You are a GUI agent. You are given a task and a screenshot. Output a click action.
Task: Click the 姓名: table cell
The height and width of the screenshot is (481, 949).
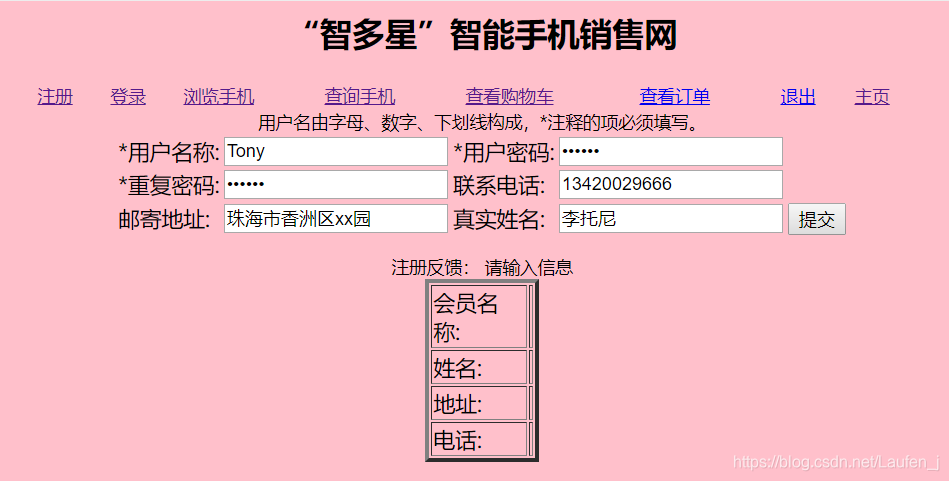pyautogui.click(x=479, y=367)
